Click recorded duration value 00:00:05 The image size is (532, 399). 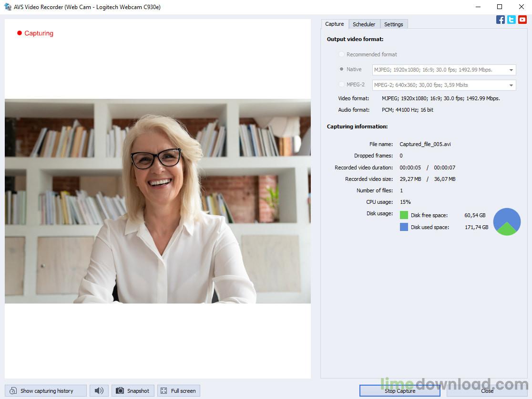coord(410,168)
